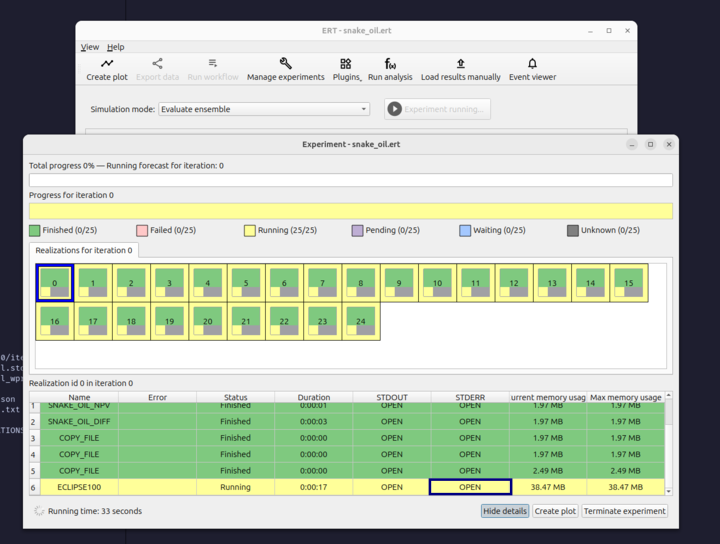Open the Simulation mode dropdown

tap(264, 109)
